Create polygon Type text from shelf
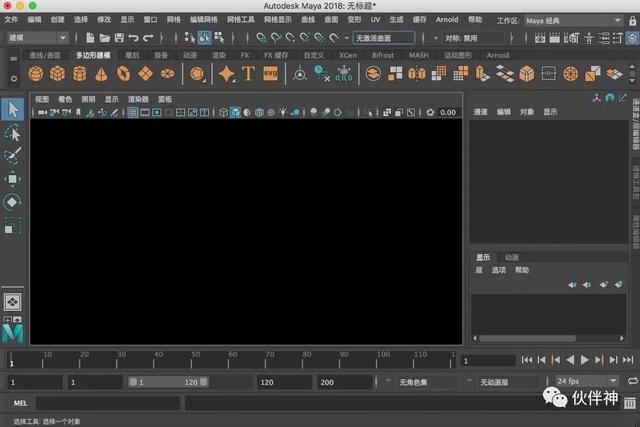 (x=248, y=74)
